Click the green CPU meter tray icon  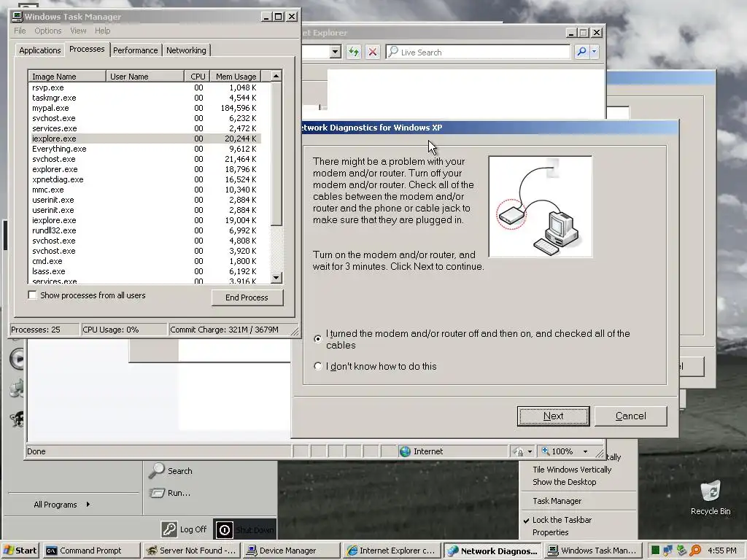click(656, 551)
